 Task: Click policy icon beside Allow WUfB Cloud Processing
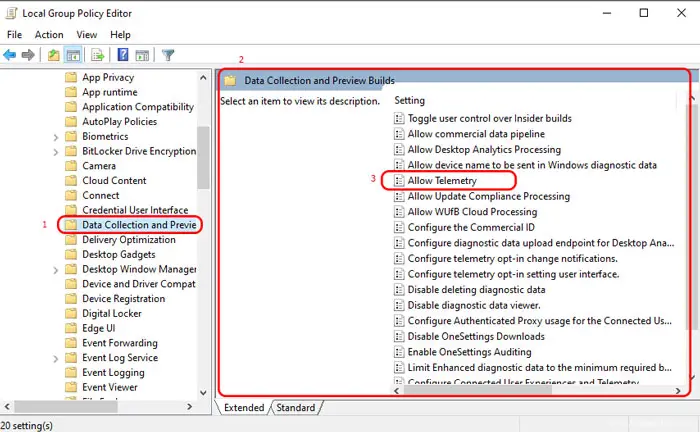click(399, 212)
